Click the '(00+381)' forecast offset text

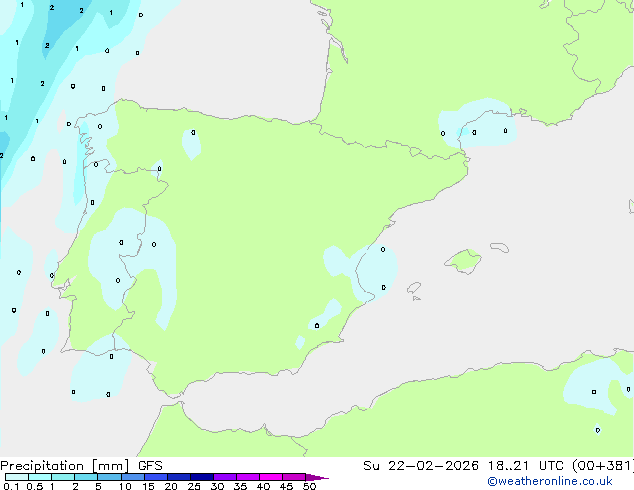click(603, 466)
